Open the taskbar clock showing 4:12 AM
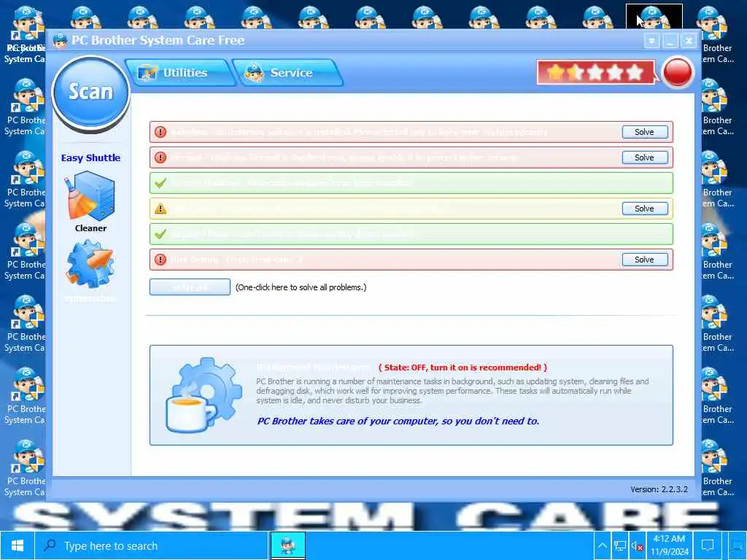747x560 pixels. pyautogui.click(x=670, y=545)
